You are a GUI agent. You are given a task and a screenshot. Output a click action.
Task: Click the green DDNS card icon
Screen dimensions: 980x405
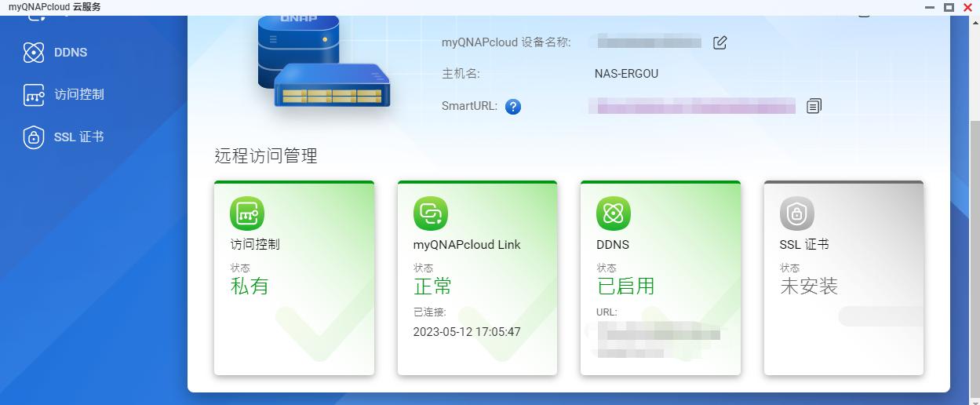614,213
